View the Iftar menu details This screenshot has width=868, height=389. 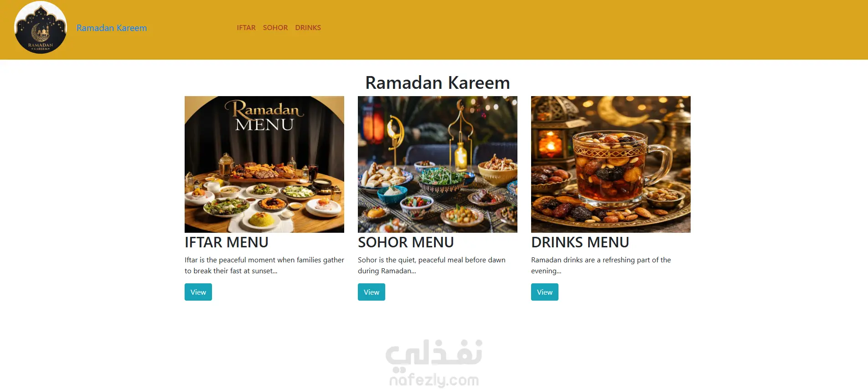coord(198,292)
